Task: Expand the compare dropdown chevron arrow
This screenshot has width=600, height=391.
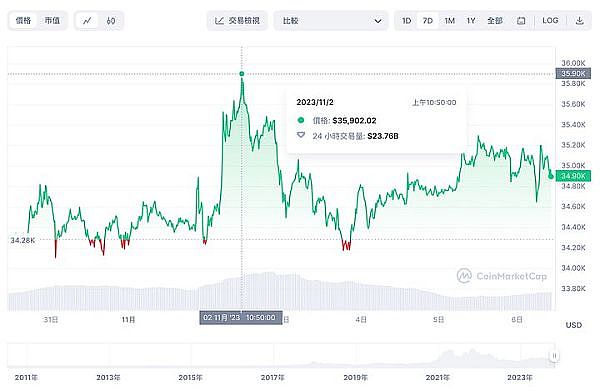Action: 378,21
